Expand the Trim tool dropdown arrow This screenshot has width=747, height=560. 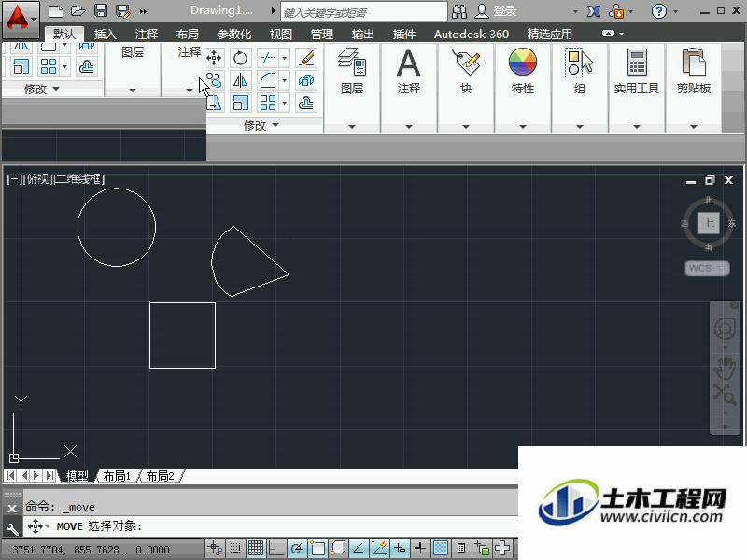tap(285, 58)
